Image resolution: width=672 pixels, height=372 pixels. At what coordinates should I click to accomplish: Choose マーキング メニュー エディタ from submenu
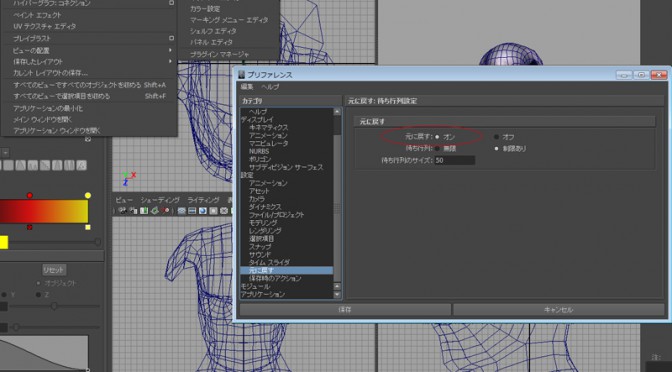[x=228, y=20]
